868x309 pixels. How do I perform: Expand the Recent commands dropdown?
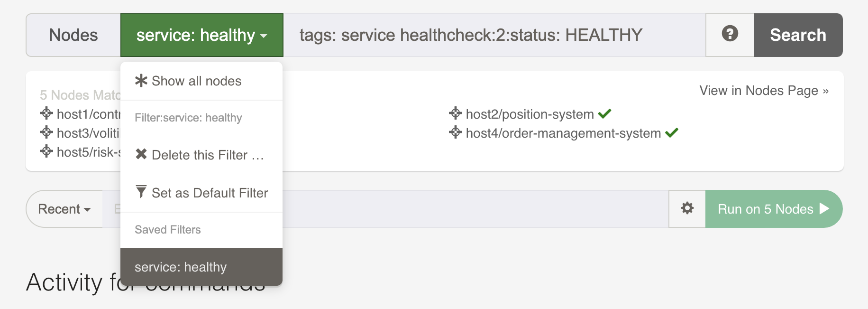tap(64, 209)
